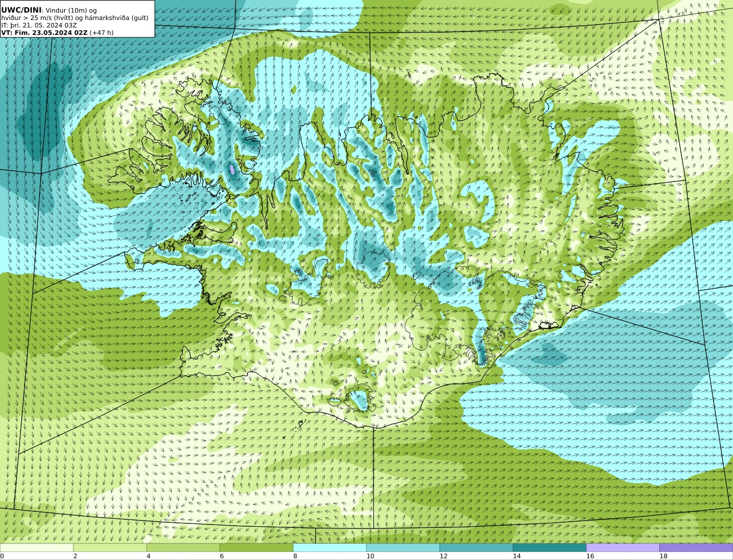733x560 pixels.
Task: Click the legend tick label "0"
Action: 2,556
